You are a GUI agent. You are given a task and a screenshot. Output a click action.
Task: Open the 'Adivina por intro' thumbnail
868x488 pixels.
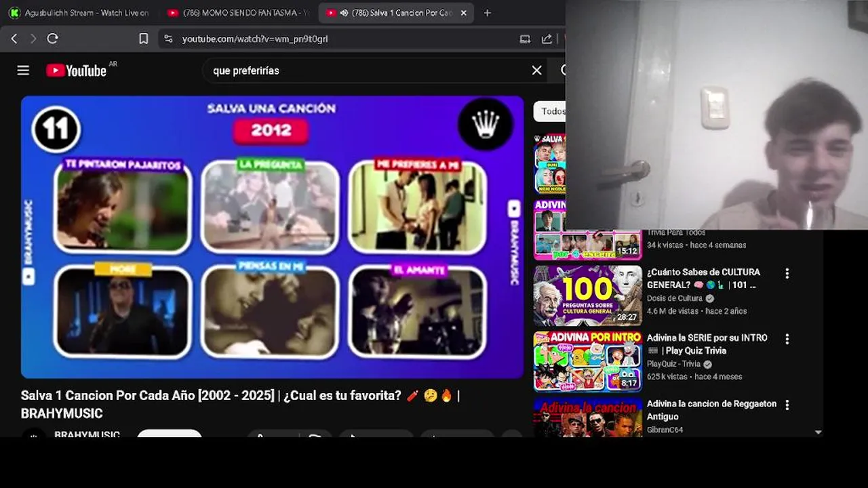click(587, 361)
